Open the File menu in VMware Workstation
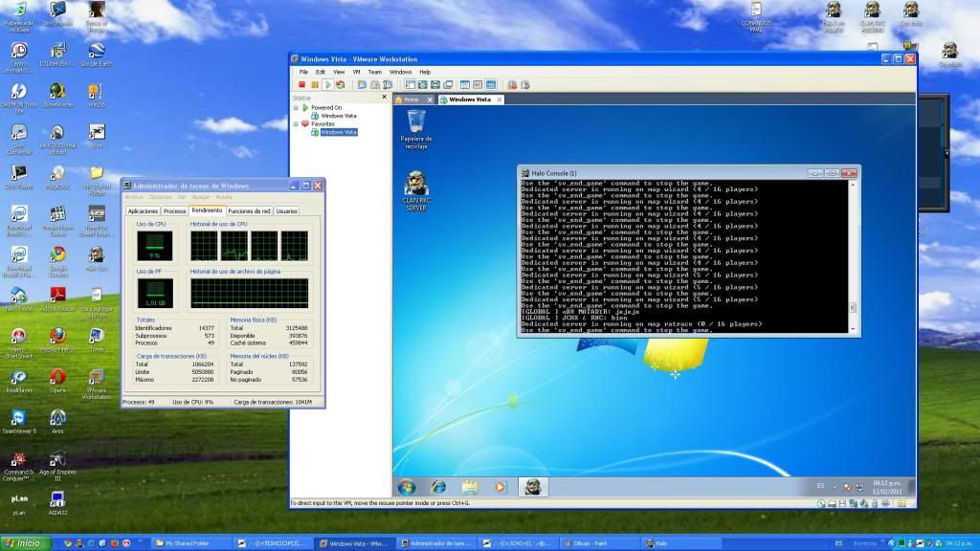Screen dimensions: 980x551 (x=303, y=72)
